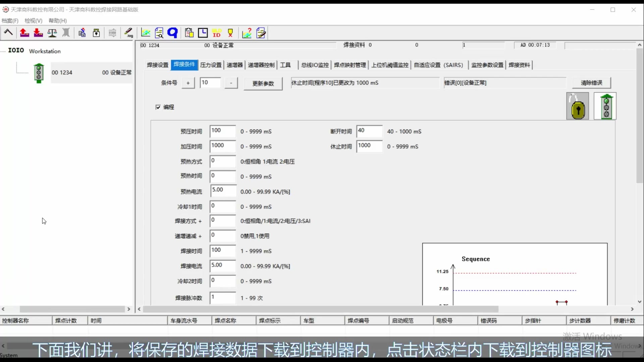This screenshot has width=644, height=362.
Task: Click the grayed-out hide icon in toolbar
Action: [66, 33]
